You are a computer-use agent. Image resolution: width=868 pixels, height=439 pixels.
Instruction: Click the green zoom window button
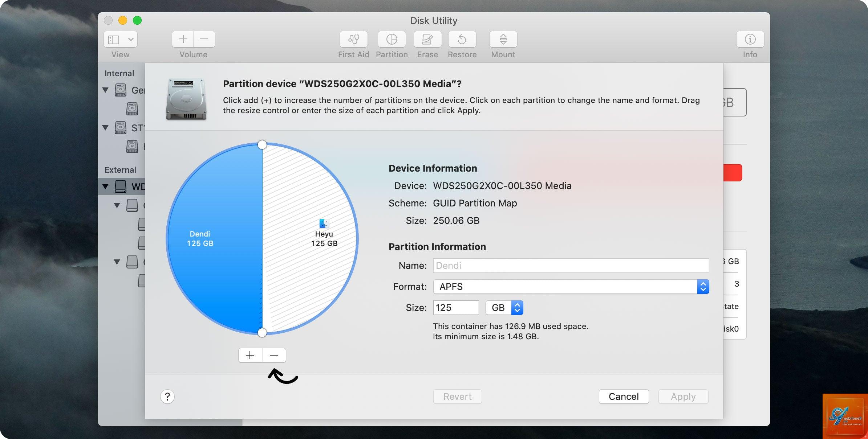click(137, 20)
